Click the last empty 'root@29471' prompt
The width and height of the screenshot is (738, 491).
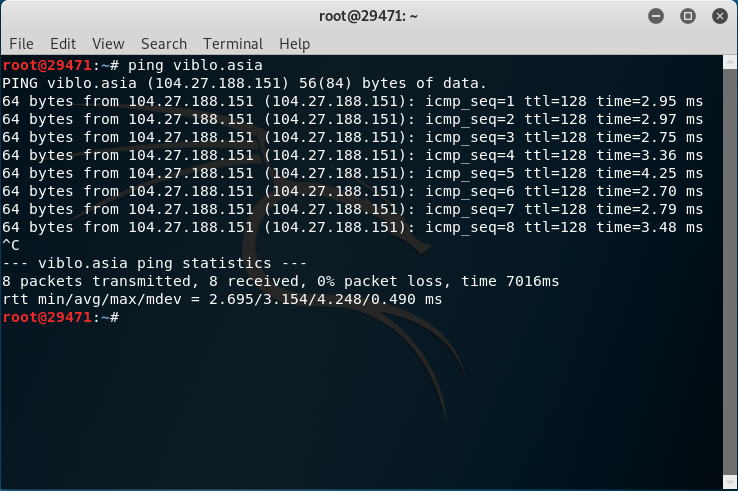pos(61,317)
